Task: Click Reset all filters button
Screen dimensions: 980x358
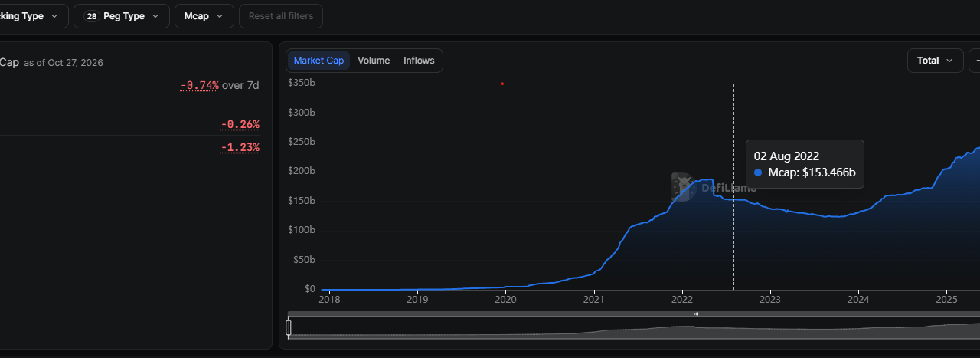Action: (x=281, y=16)
